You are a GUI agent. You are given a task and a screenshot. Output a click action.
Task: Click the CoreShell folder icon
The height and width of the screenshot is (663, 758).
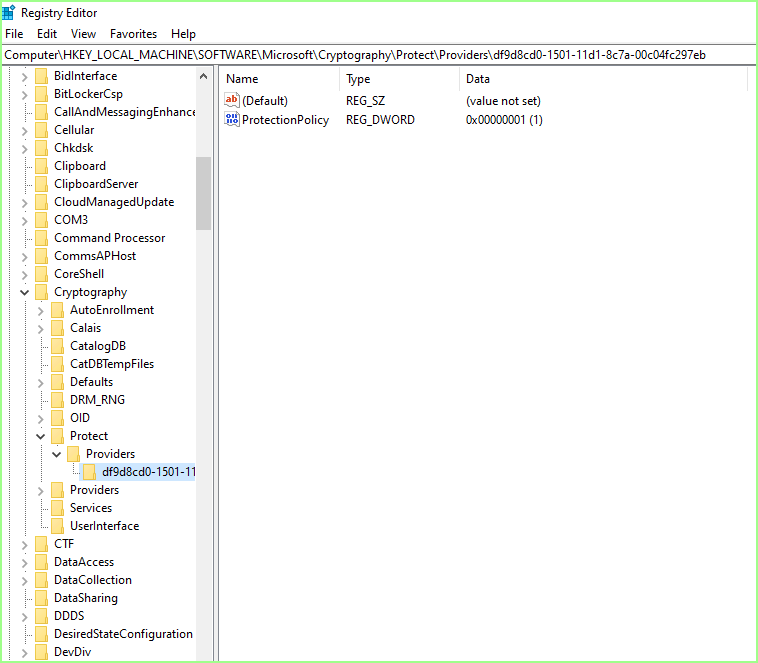pos(42,274)
